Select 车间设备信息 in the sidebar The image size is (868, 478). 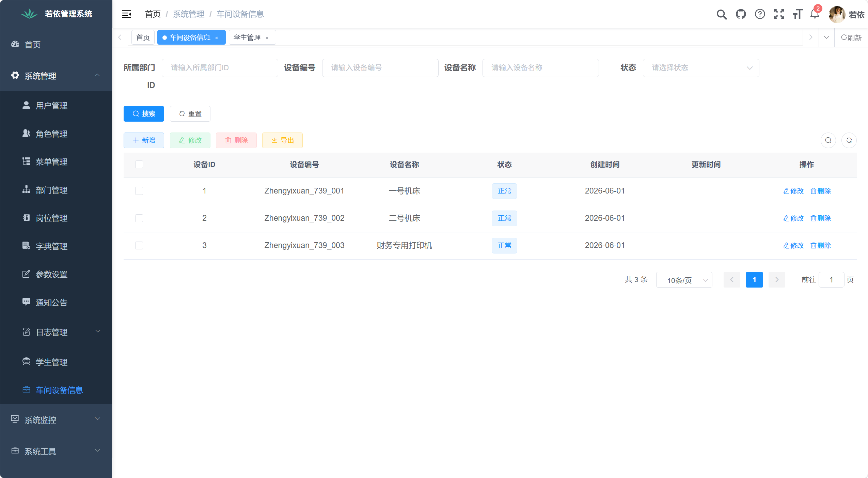56,390
